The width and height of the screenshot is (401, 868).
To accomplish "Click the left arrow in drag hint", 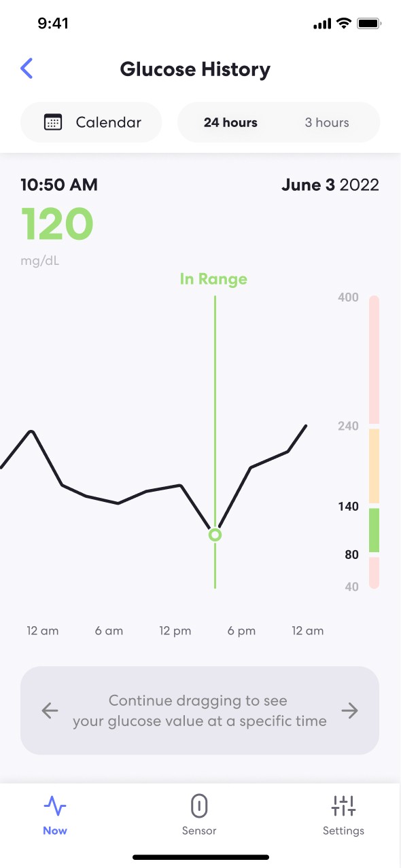I will (50, 710).
